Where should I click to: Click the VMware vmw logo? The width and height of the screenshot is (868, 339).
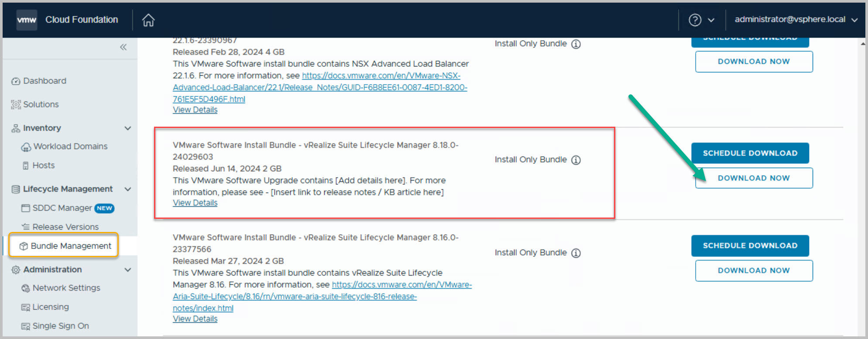click(x=27, y=20)
